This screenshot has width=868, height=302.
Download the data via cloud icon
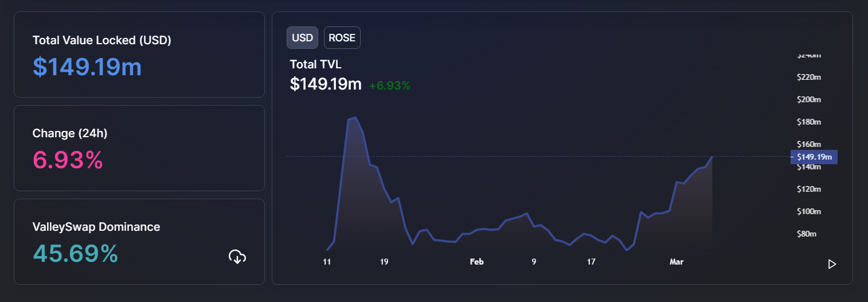point(237,257)
